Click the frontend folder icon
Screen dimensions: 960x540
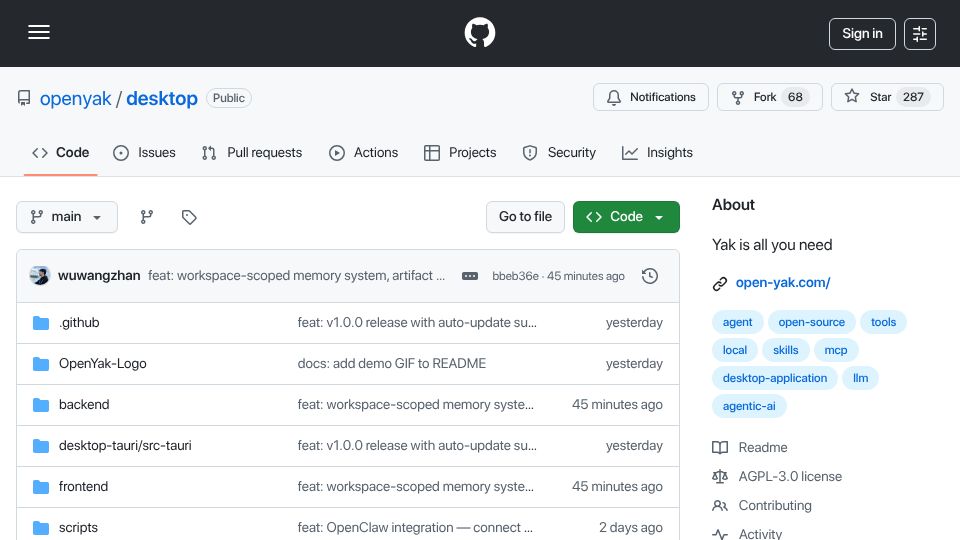point(41,487)
